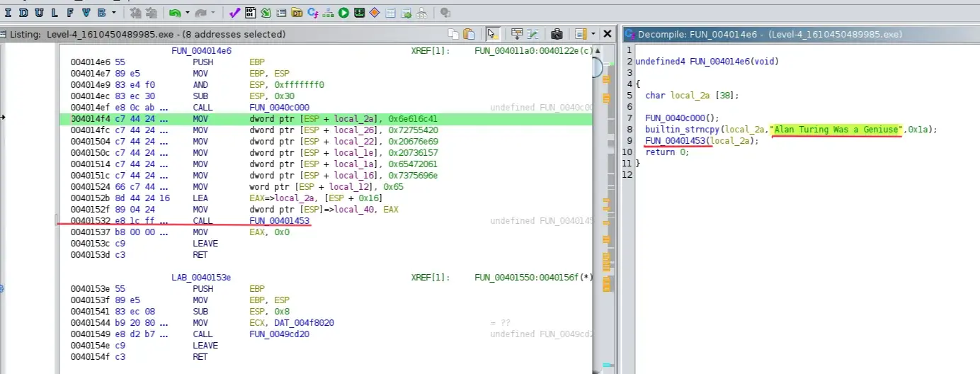The width and height of the screenshot is (980, 374).
Task: Open the Memory Map chip icon
Action: [359, 13]
